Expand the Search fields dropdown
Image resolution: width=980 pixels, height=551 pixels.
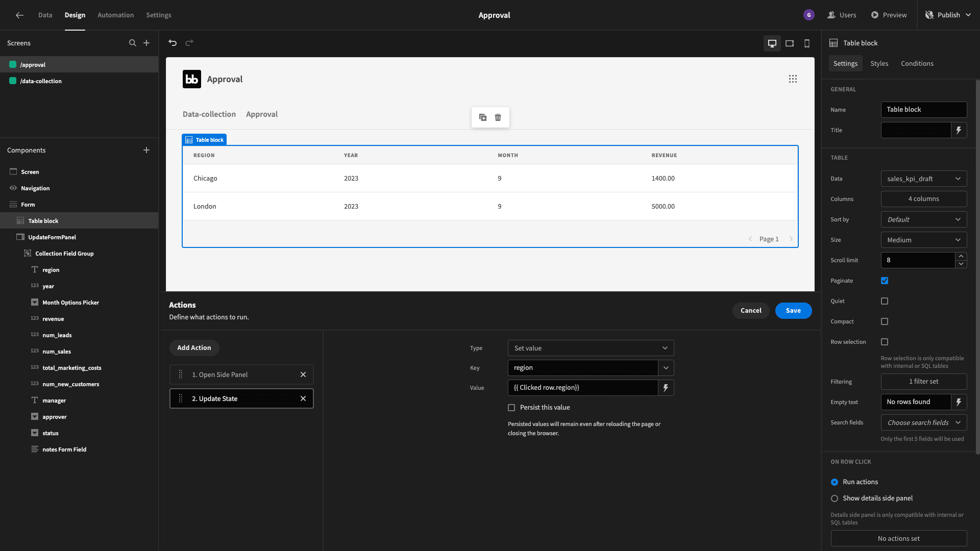click(x=923, y=422)
